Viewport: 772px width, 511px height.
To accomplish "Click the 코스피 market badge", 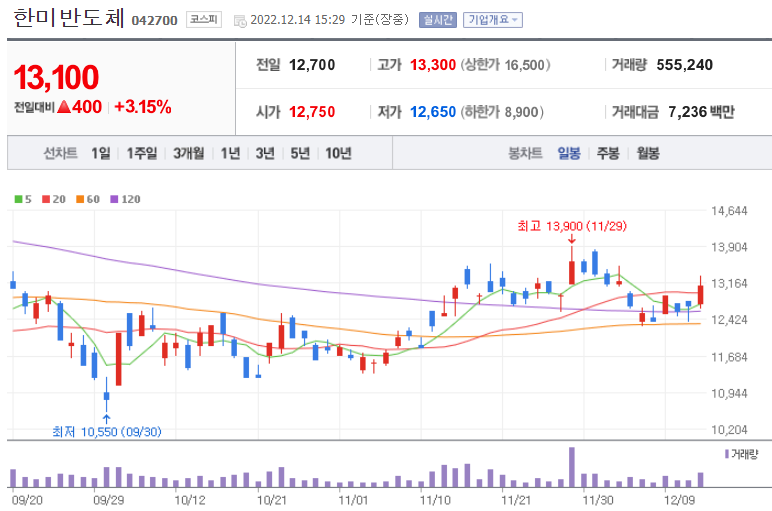I will click(204, 20).
